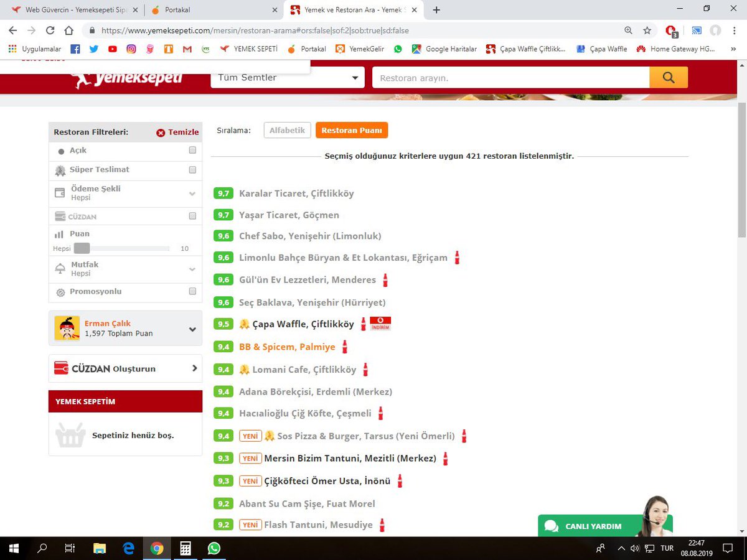This screenshot has width=747, height=560.
Task: Expand Ödeme Şekli filter
Action: (192, 194)
